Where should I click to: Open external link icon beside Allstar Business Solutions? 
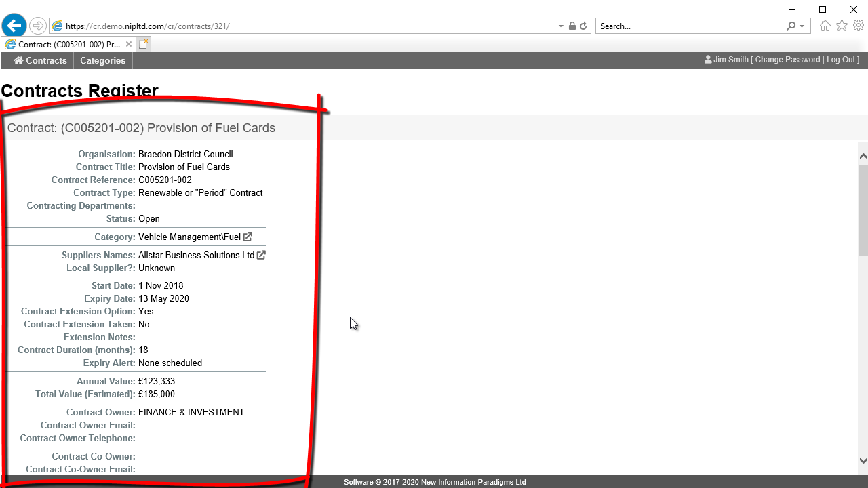262,256
